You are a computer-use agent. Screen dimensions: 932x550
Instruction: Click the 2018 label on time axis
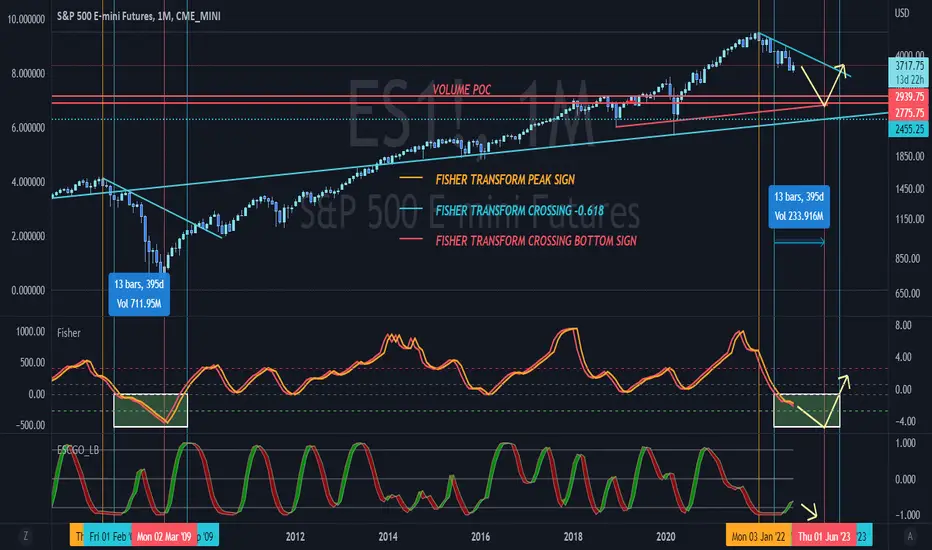[573, 536]
